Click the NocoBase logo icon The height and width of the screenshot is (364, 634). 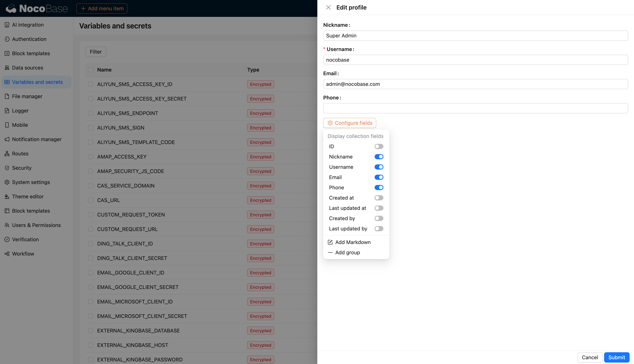coord(11,8)
